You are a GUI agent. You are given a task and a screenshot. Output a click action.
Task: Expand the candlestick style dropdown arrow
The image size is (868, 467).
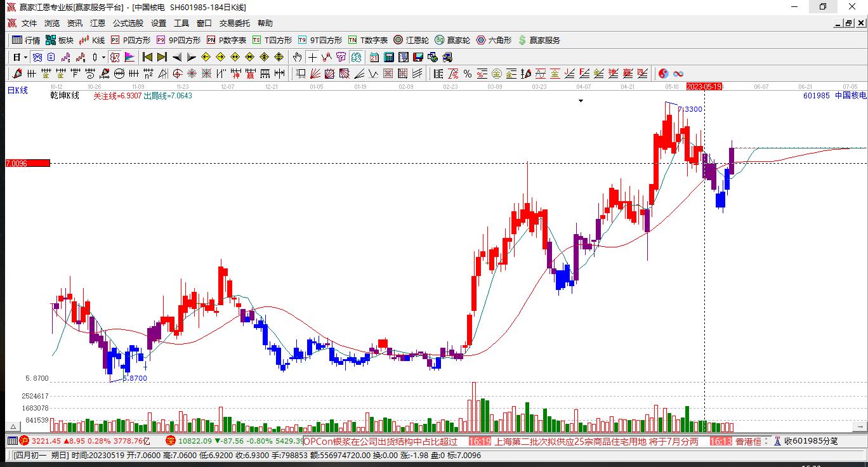pyautogui.click(x=104, y=57)
